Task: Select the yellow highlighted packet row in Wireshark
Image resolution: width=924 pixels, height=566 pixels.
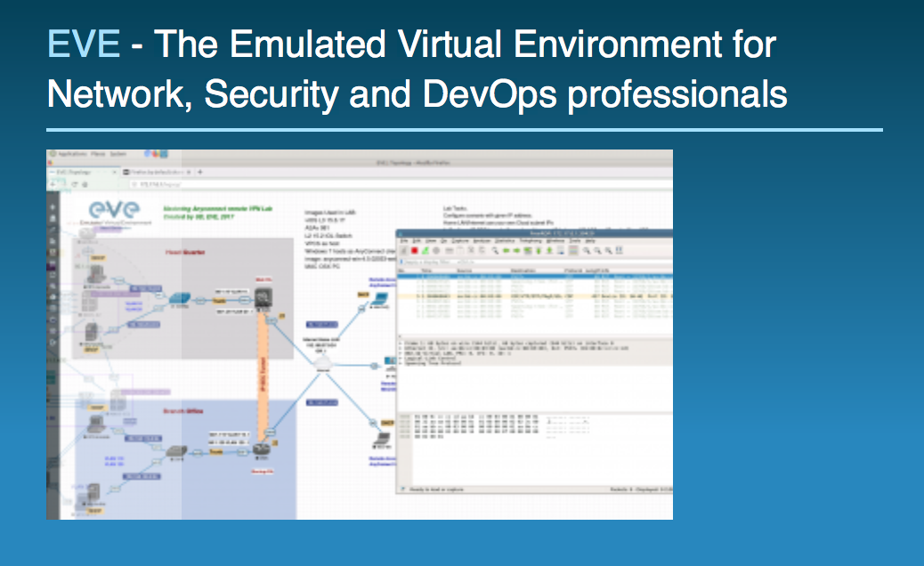Action: click(534, 296)
